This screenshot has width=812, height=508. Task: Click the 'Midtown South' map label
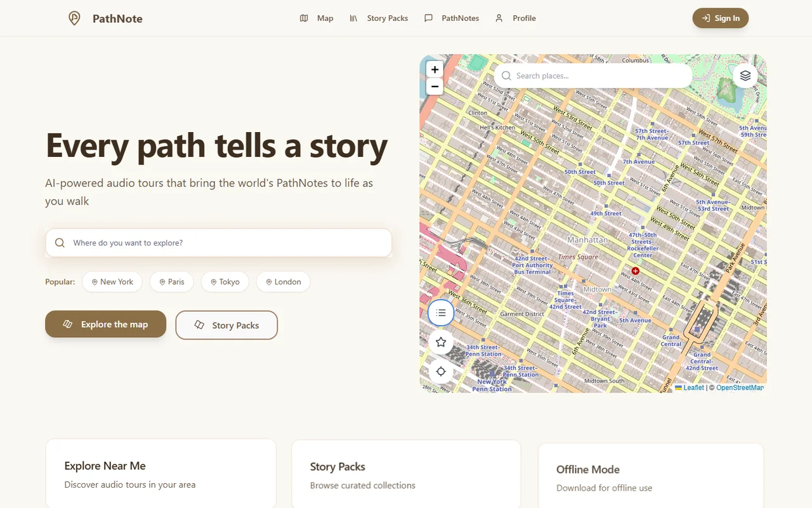[604, 381]
